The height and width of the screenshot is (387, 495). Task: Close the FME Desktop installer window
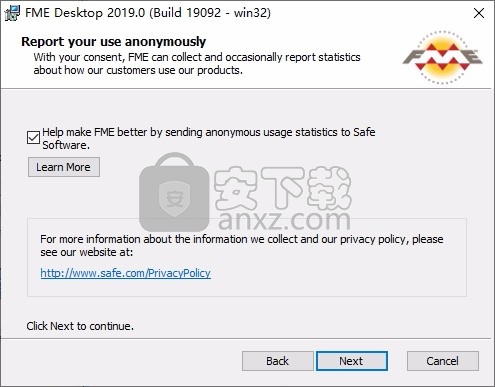[x=479, y=13]
